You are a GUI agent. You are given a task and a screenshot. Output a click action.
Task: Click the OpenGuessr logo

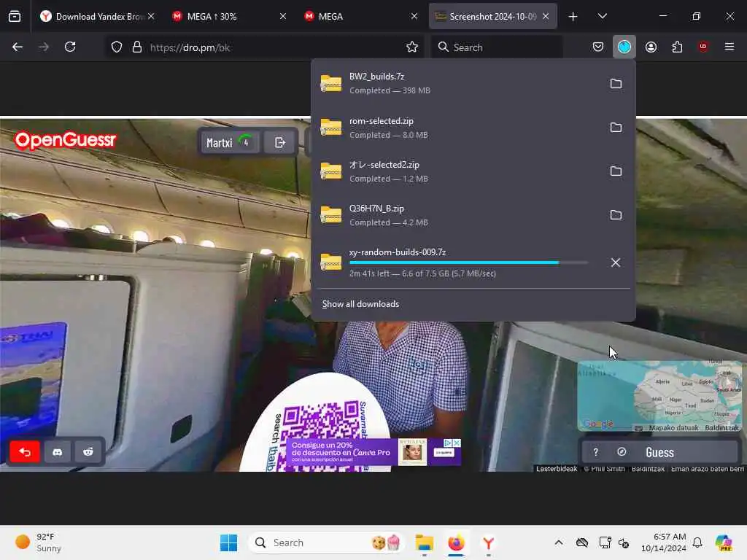click(x=65, y=140)
